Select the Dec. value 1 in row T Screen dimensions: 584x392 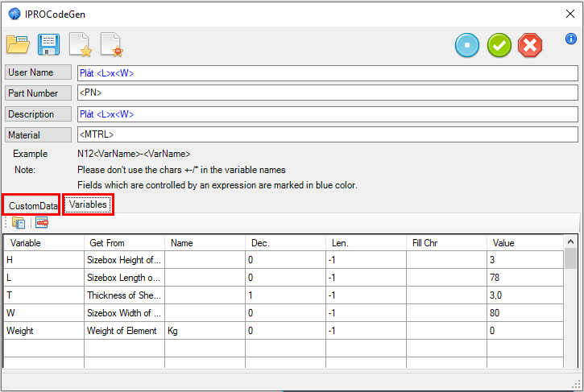click(x=285, y=295)
